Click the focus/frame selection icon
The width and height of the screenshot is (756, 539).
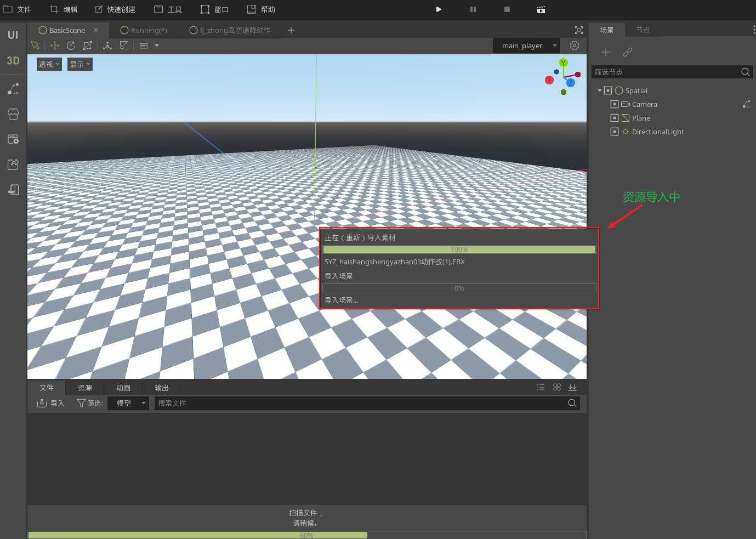pyautogui.click(x=579, y=30)
